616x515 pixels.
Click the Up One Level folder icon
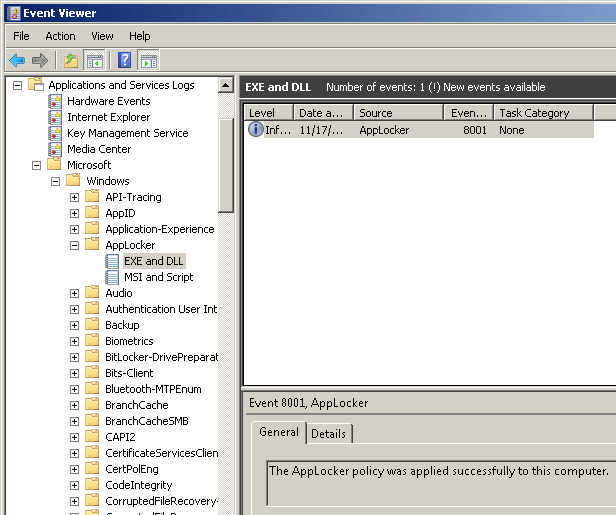[x=71, y=60]
